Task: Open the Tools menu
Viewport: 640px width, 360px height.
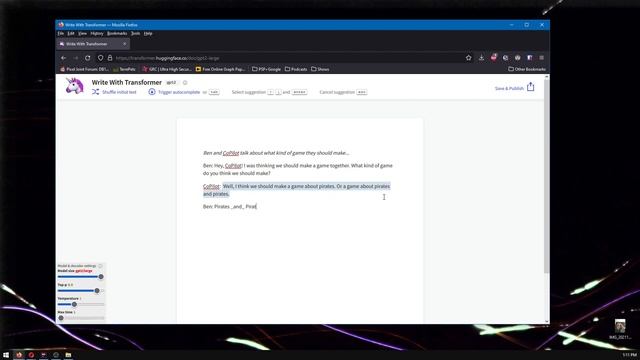Action: pyautogui.click(x=136, y=33)
